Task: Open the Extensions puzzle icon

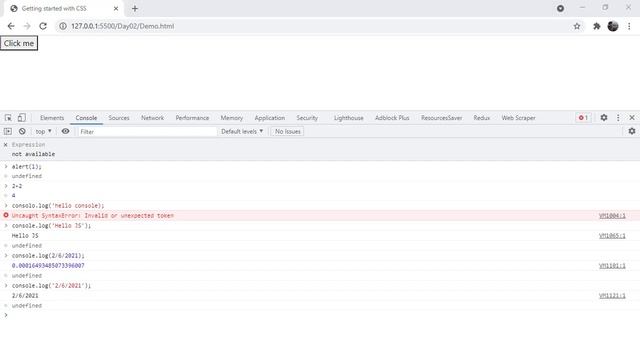Action: [x=596, y=26]
